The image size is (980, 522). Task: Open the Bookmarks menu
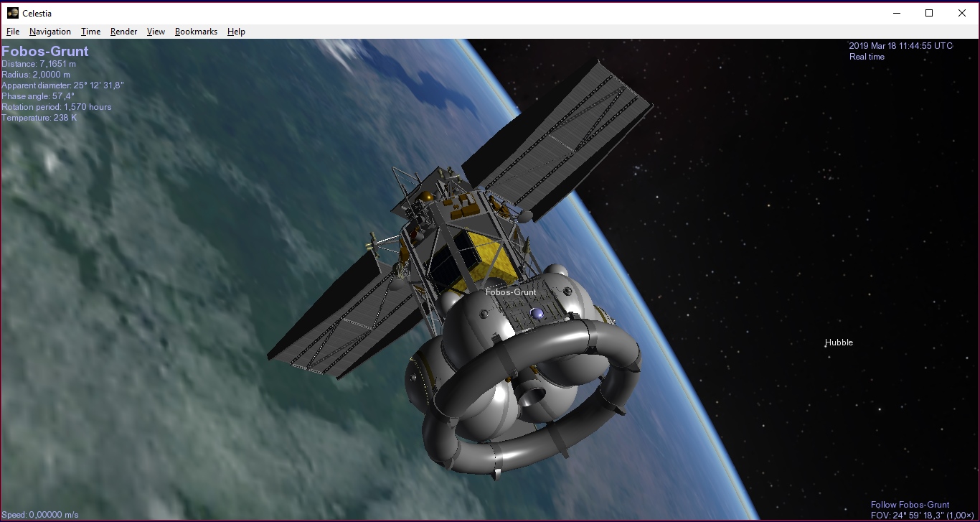click(x=196, y=32)
